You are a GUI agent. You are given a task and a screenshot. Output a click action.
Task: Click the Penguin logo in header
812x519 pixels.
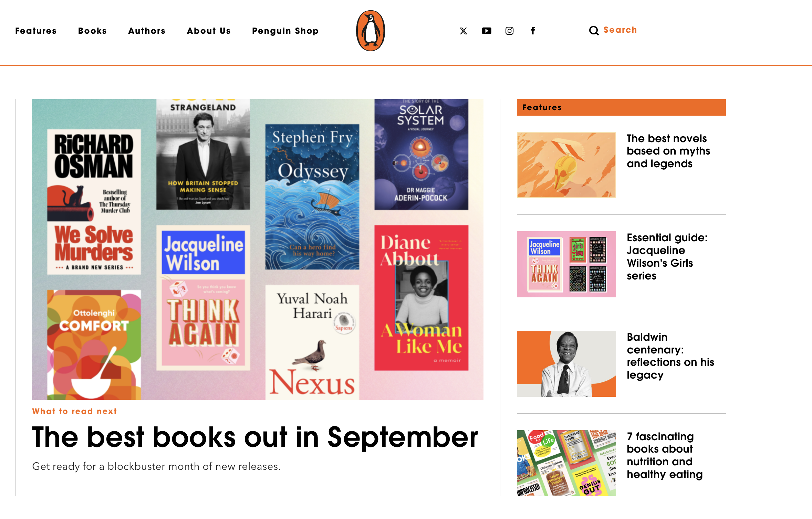[x=371, y=31]
